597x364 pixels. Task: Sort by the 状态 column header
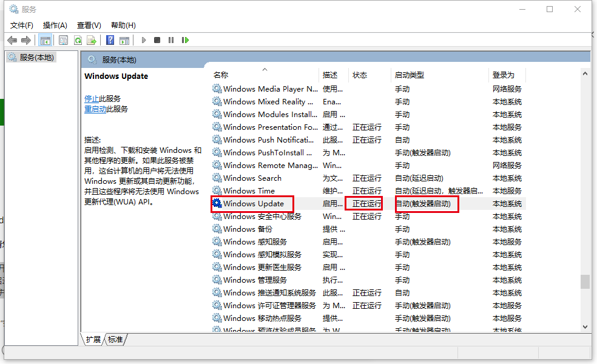[360, 75]
